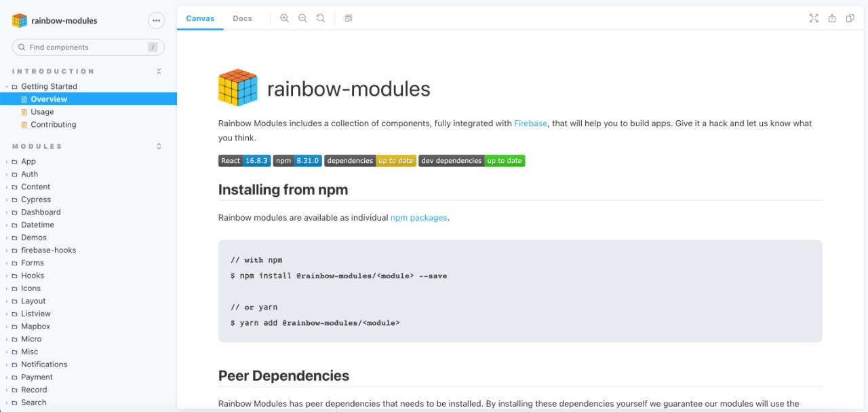Screen dimensions: 868x412
Task: Expand the Forms module
Action: coord(7,263)
